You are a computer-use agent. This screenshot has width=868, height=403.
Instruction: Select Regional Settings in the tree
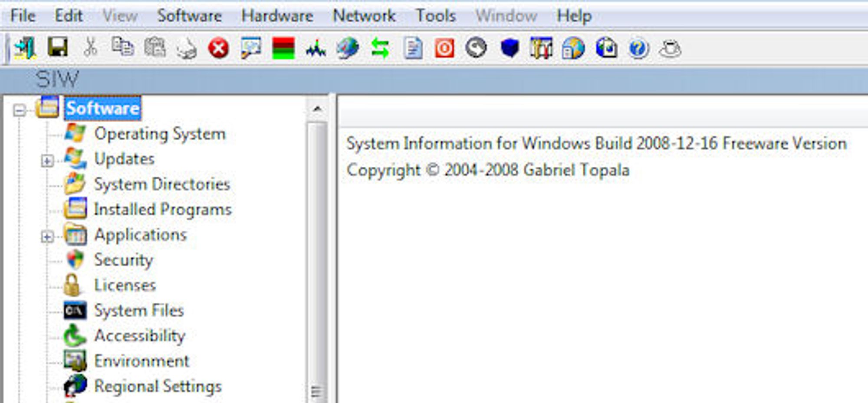click(158, 386)
